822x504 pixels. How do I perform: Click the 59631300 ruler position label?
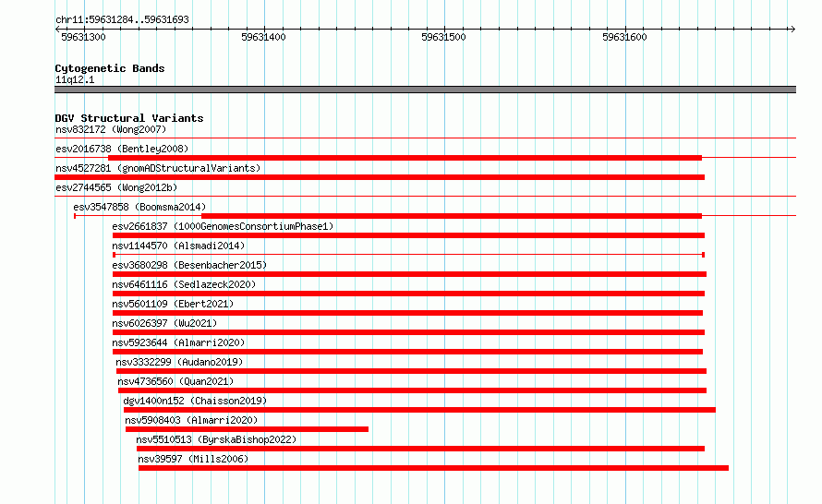coord(83,37)
